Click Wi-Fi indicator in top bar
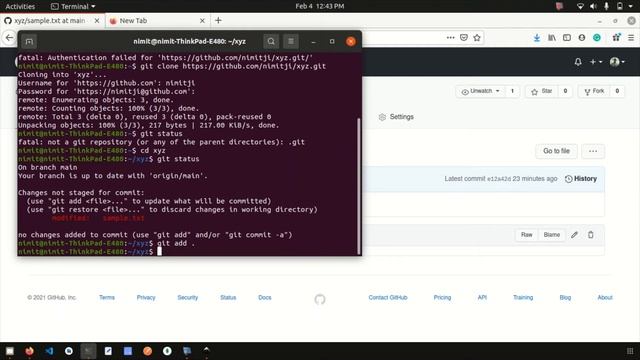Image resolution: width=640 pixels, height=360 pixels. coord(580,6)
